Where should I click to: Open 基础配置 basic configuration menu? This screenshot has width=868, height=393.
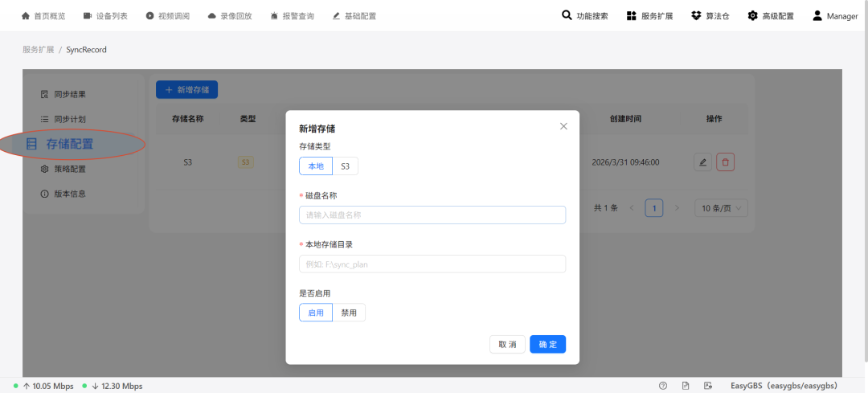[354, 16]
